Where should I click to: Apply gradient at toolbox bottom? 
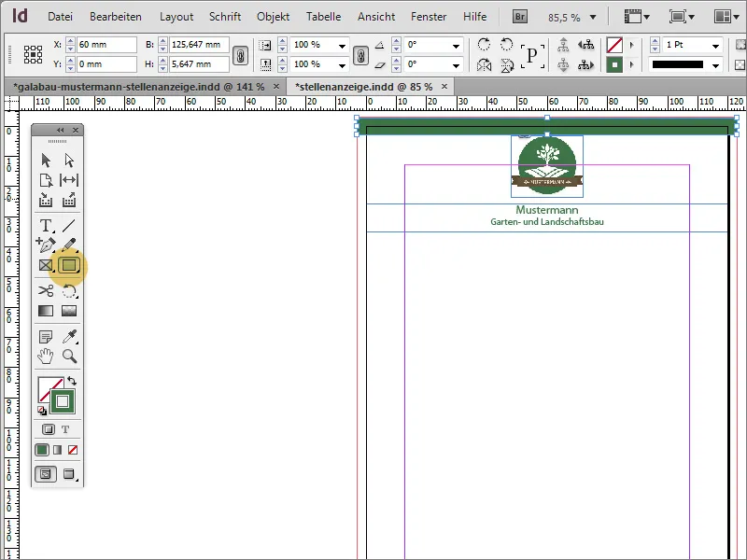pyautogui.click(x=57, y=450)
